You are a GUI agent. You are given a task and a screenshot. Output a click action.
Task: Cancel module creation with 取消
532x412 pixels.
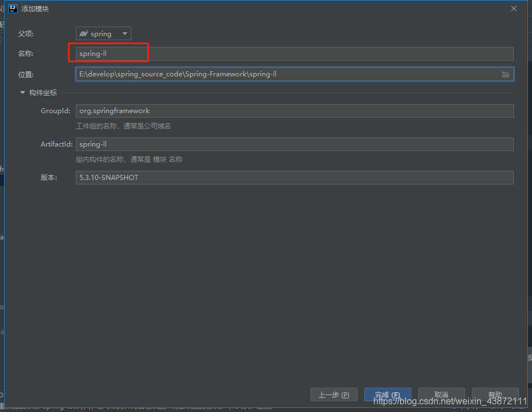pos(441,394)
